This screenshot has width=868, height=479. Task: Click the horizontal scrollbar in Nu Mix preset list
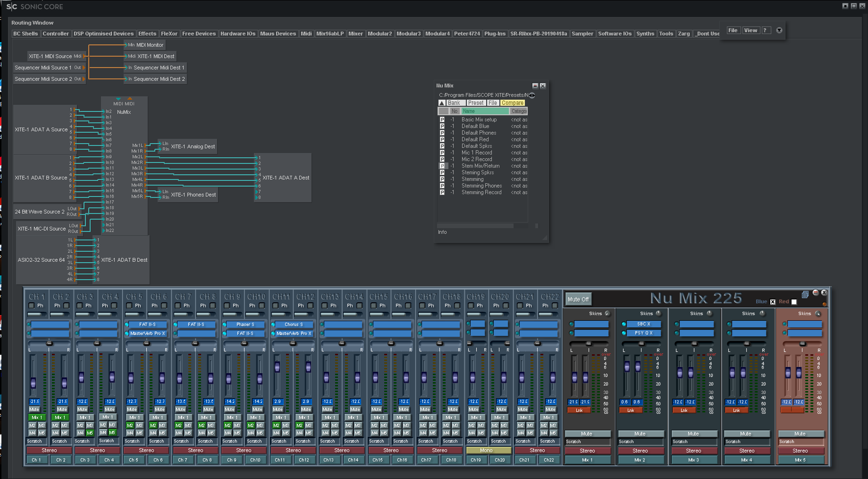475,226
